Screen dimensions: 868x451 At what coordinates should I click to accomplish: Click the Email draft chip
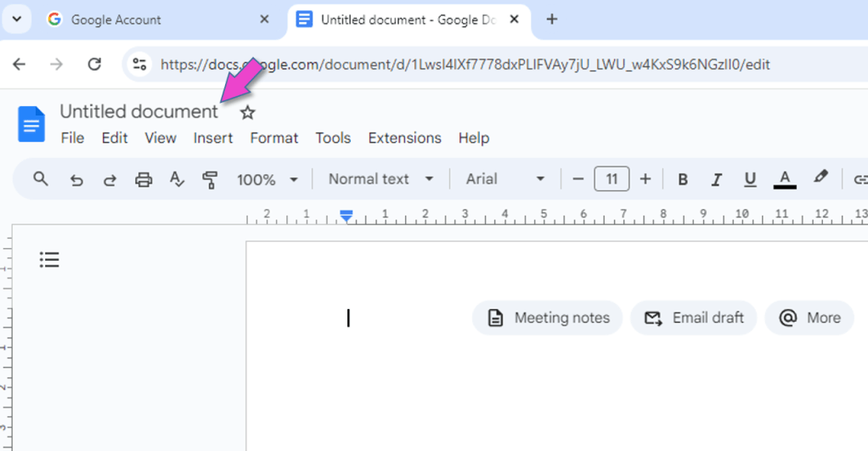pos(693,318)
